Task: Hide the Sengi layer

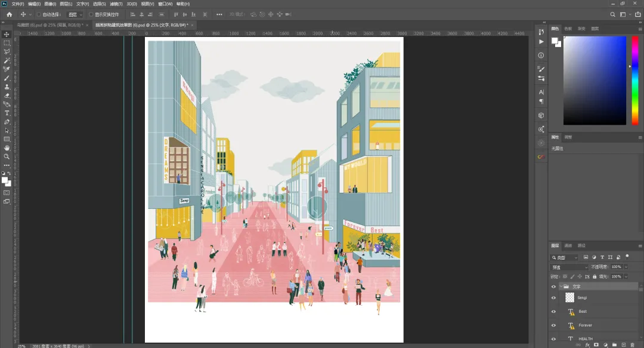Action: point(554,297)
